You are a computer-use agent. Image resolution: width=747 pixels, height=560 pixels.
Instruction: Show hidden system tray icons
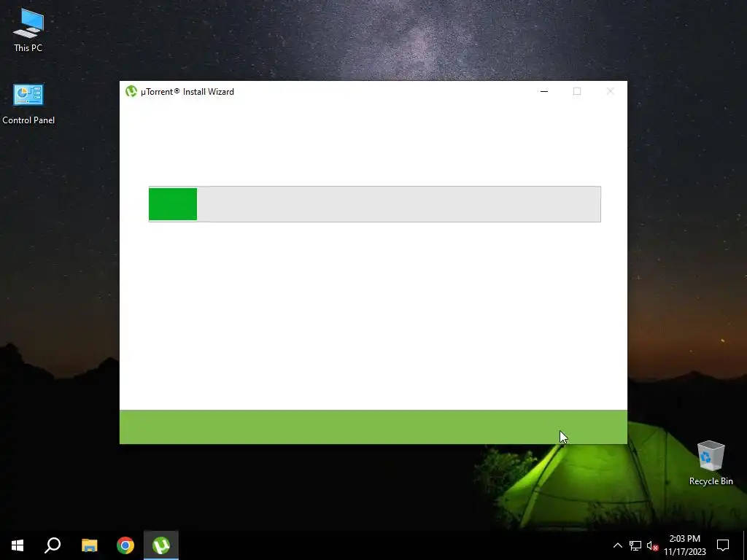(617, 545)
